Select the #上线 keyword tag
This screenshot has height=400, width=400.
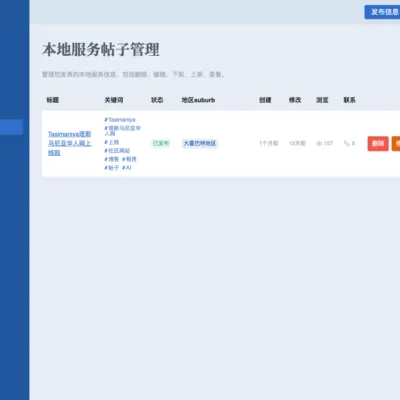click(112, 142)
